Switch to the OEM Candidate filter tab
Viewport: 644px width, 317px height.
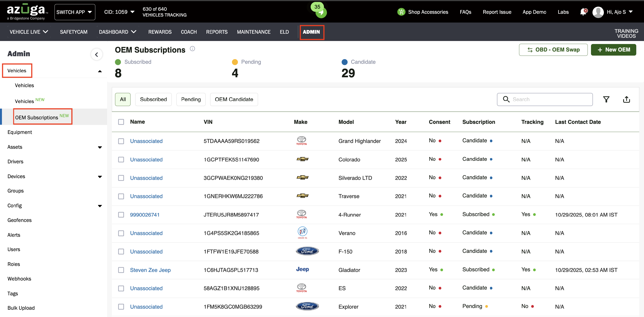(x=234, y=100)
